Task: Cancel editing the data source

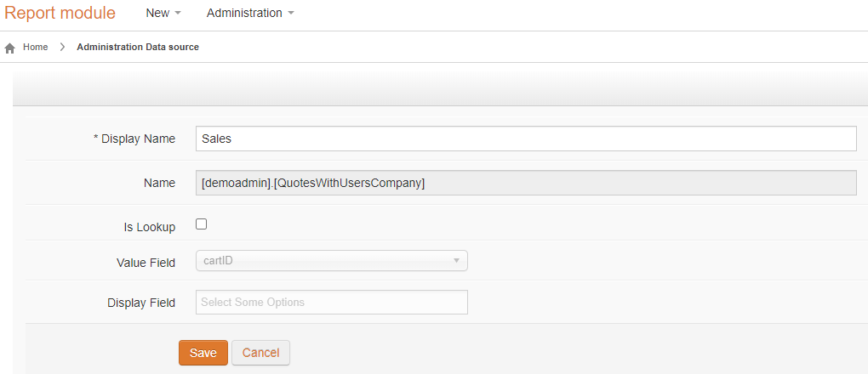Action: [x=260, y=353]
